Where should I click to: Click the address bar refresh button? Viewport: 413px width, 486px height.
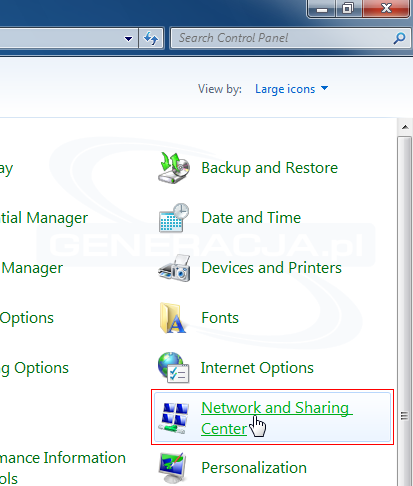pyautogui.click(x=151, y=38)
